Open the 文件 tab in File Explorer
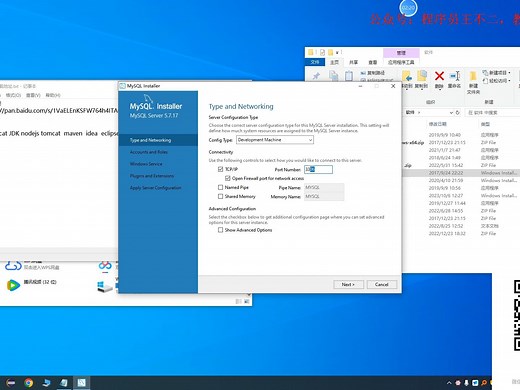The height and width of the screenshot is (390, 520). tap(315, 62)
